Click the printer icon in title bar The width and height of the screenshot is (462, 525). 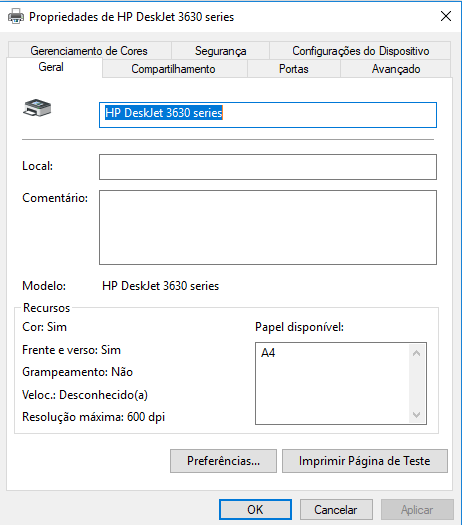(16, 16)
